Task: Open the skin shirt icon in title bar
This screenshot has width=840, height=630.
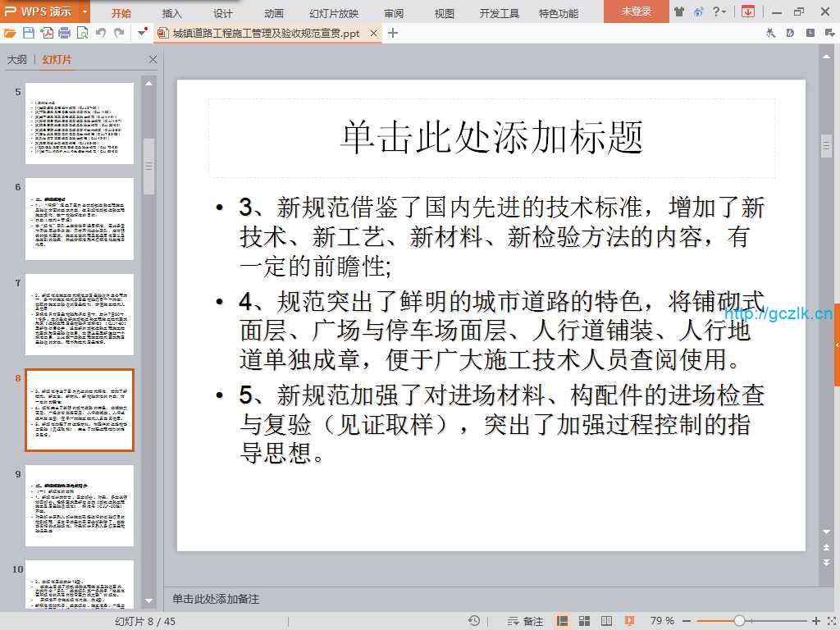Action: 679,11
